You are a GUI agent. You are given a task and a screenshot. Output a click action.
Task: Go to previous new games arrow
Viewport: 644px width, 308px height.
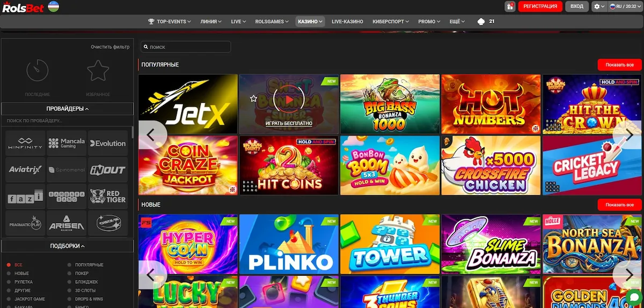(x=151, y=275)
